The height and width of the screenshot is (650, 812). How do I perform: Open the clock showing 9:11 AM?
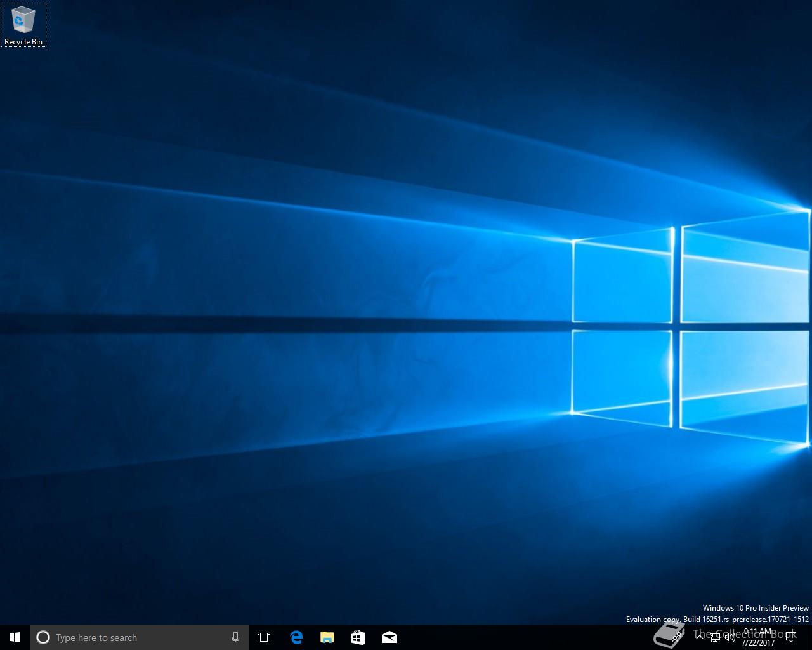[757, 637]
